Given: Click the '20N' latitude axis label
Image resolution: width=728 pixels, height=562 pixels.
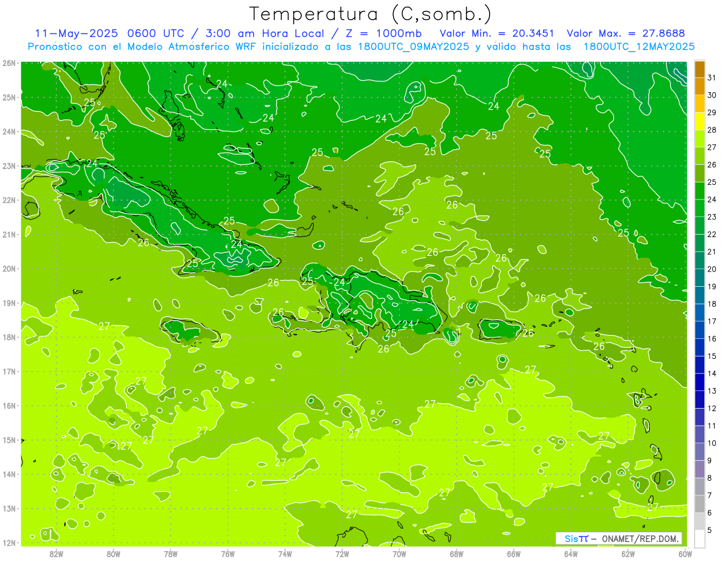Looking at the screenshot, I should click(9, 269).
